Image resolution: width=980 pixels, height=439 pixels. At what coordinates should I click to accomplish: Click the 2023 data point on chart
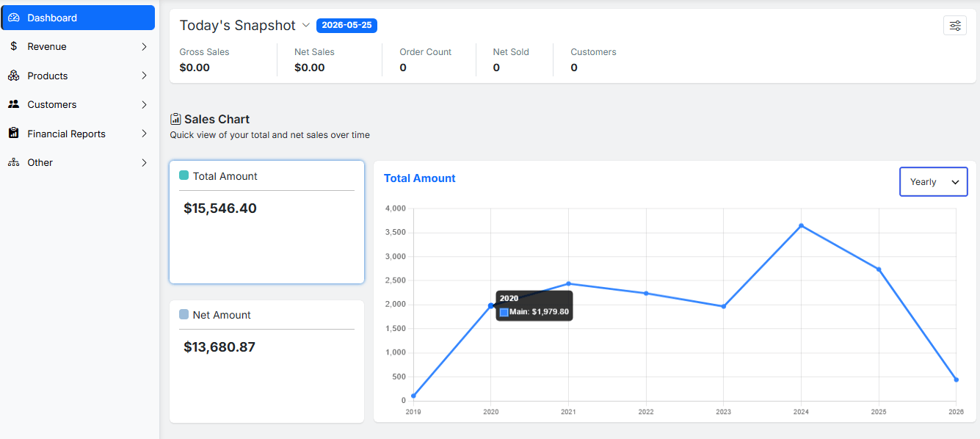pyautogui.click(x=724, y=306)
